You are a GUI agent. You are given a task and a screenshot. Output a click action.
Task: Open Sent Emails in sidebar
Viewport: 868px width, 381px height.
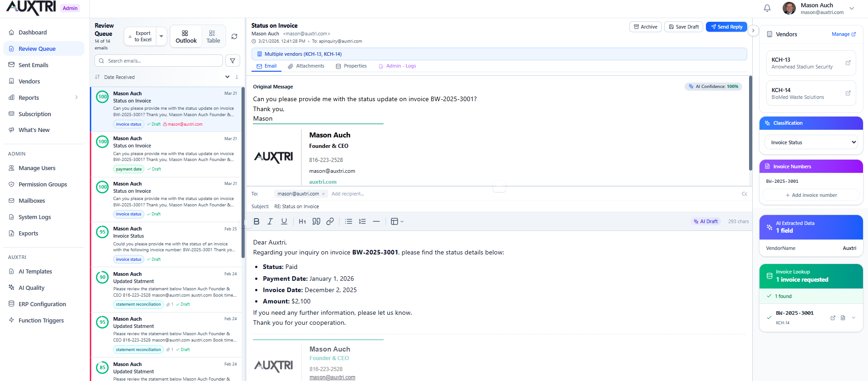pyautogui.click(x=44, y=65)
